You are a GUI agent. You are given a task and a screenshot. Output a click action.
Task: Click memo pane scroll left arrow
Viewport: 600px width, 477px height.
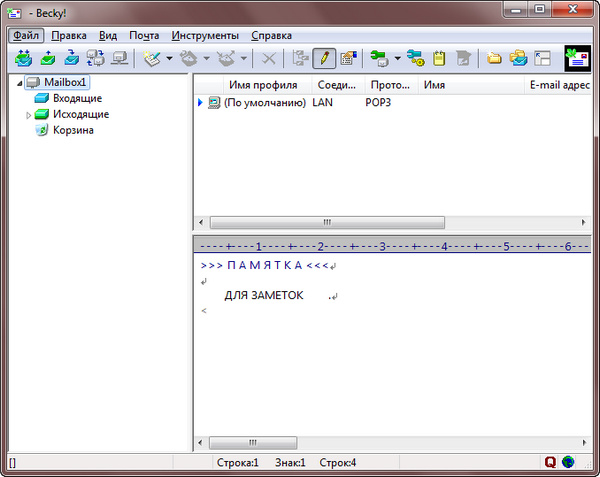pos(200,443)
